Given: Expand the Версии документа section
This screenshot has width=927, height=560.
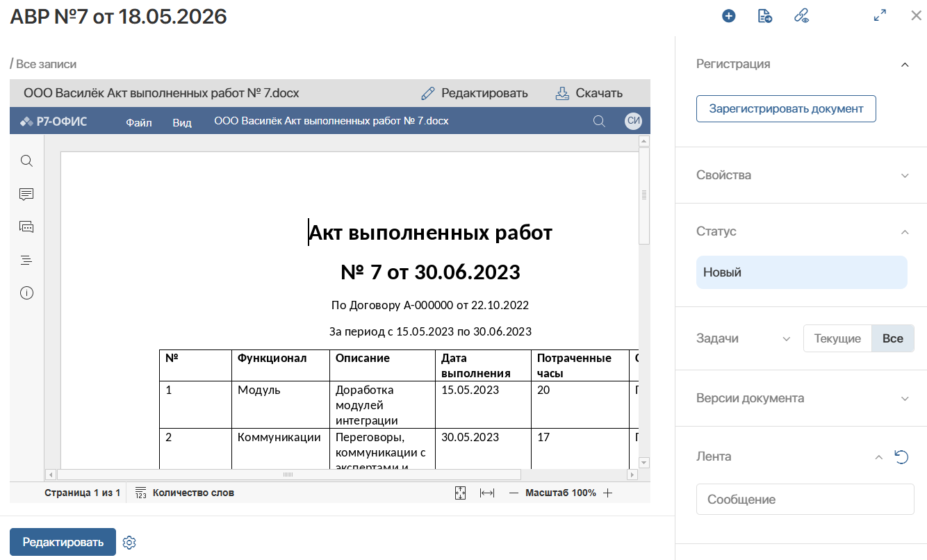Looking at the screenshot, I should pos(905,399).
